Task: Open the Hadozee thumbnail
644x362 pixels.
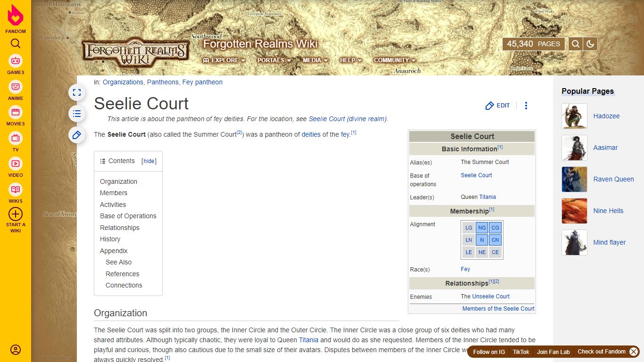Action: click(x=574, y=116)
